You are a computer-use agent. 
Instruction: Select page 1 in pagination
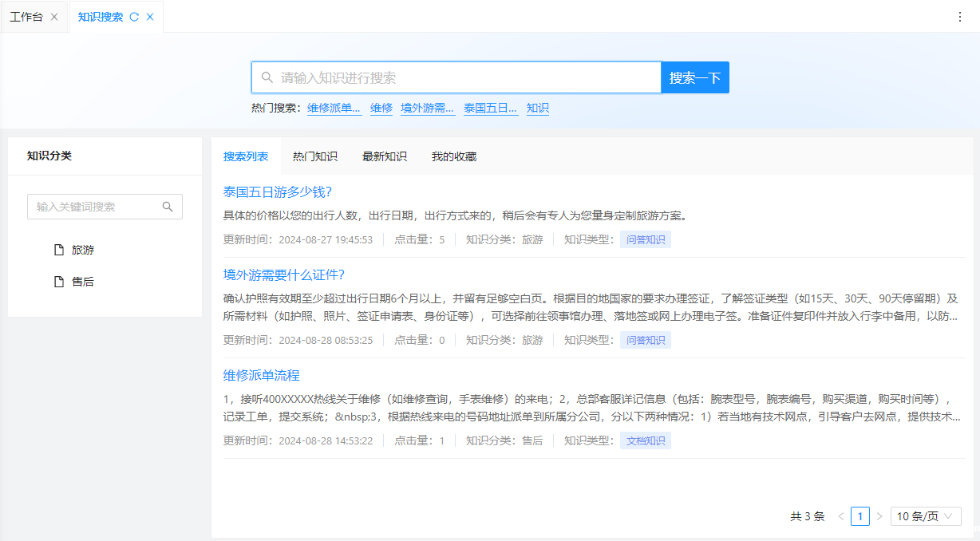pyautogui.click(x=859, y=516)
